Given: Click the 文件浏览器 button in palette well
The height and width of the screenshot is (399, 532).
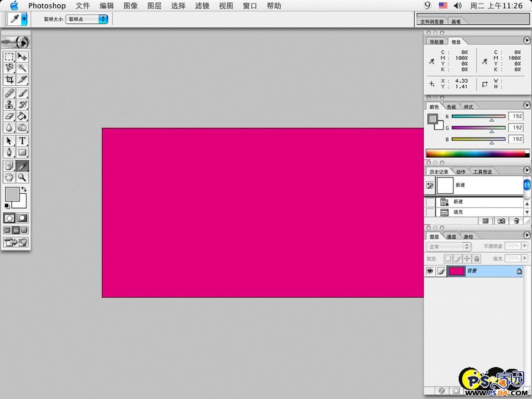Looking at the screenshot, I should pos(432,22).
